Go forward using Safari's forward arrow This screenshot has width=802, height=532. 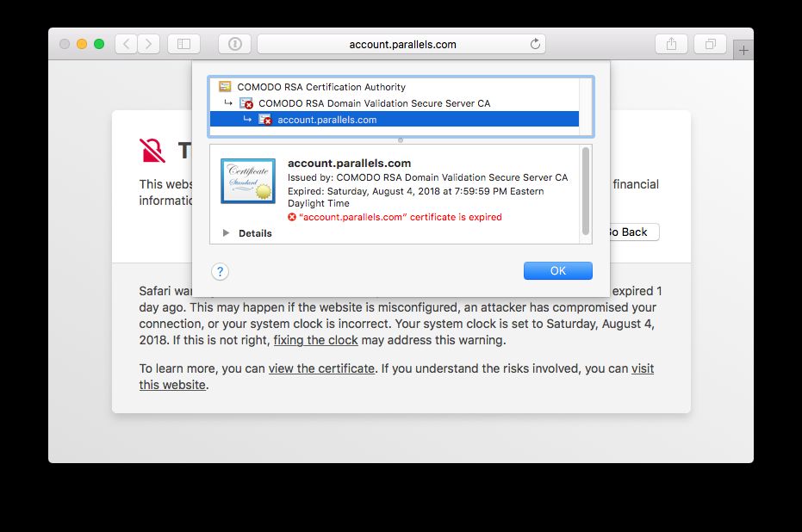(149, 44)
